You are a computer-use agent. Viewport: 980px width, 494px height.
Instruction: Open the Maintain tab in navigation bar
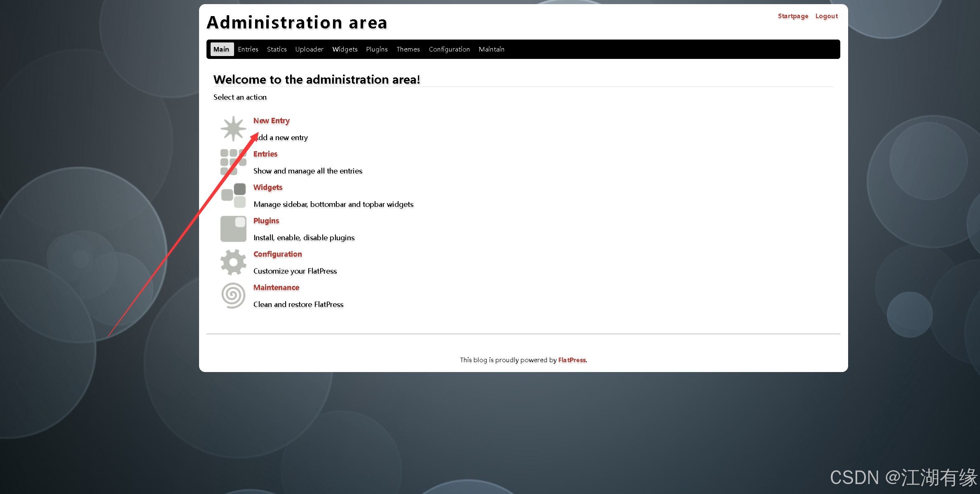[x=491, y=49]
